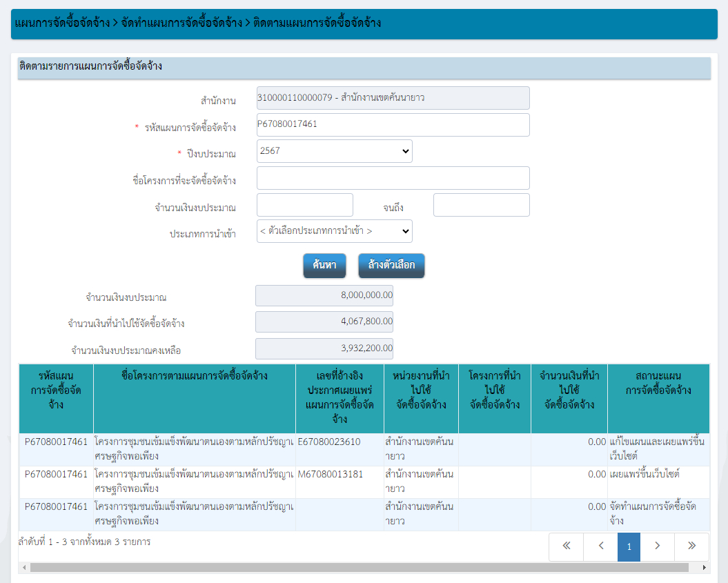Click the สถานะแผนการจัดซื้อจัดจ้าง column header

pos(658,383)
